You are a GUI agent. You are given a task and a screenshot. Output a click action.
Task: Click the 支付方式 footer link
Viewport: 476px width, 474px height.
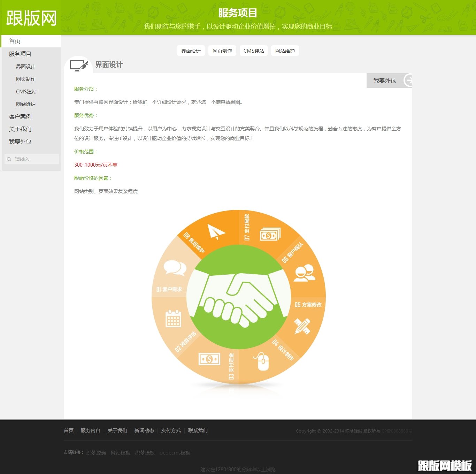[170, 430]
